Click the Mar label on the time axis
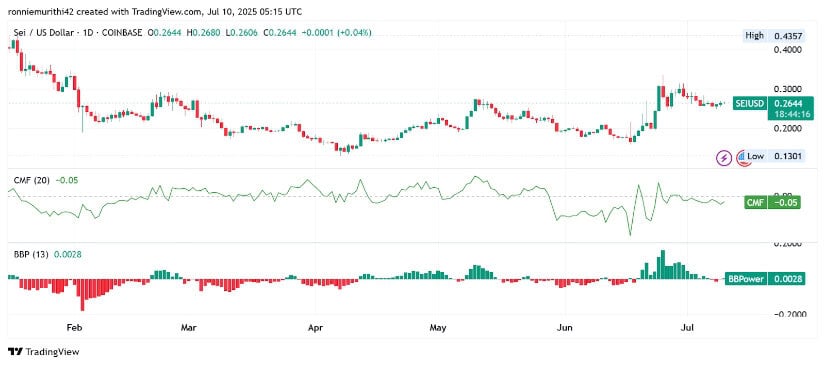Screen dimensions: 825x365 [188, 328]
